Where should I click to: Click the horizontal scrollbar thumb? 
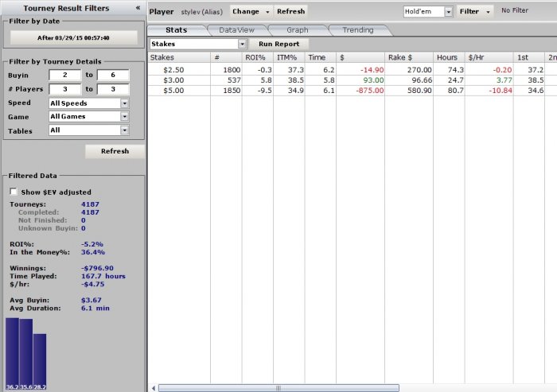(278, 388)
